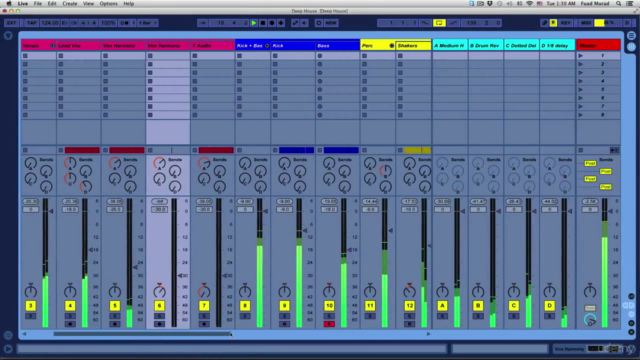Image resolution: width=640 pixels, height=360 pixels.
Task: Mute track 10 Bass activator
Action: pos(329,306)
